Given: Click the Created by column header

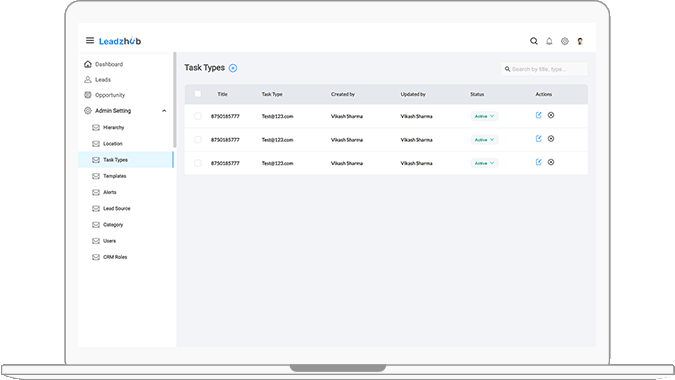Looking at the screenshot, I should [343, 94].
